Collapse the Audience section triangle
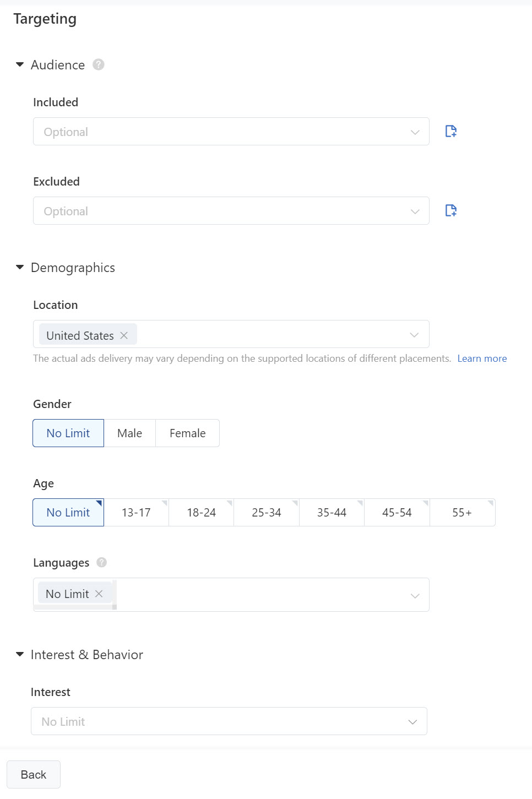This screenshot has height=799, width=532. (20, 65)
